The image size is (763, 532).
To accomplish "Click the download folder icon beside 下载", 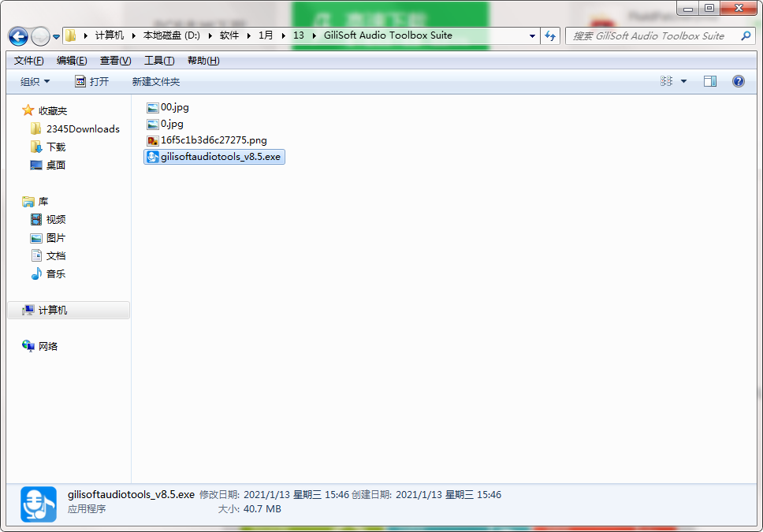I will 36,147.
